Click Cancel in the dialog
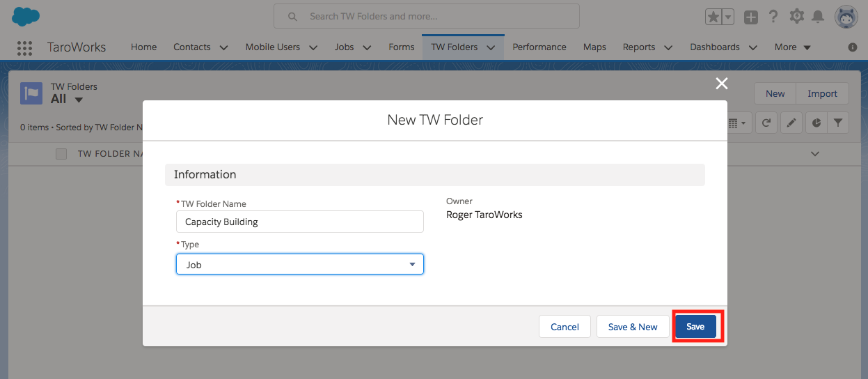This screenshot has height=379, width=868. [565, 327]
